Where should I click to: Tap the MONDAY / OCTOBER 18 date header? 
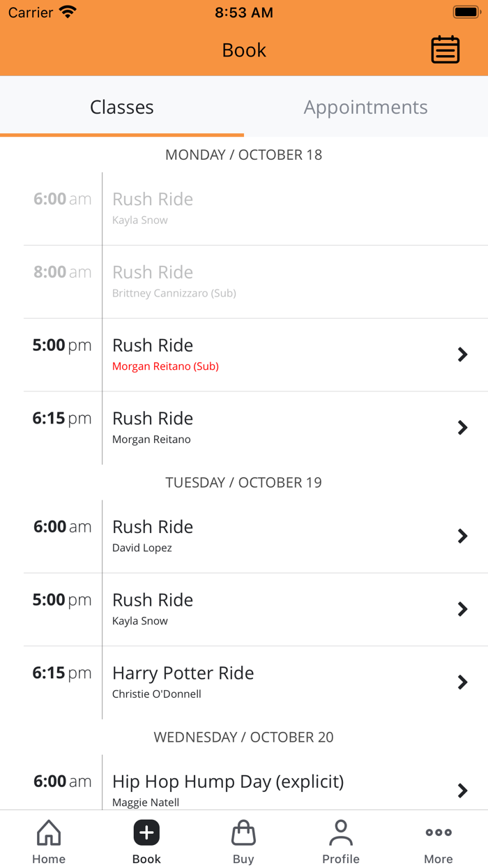click(x=244, y=155)
